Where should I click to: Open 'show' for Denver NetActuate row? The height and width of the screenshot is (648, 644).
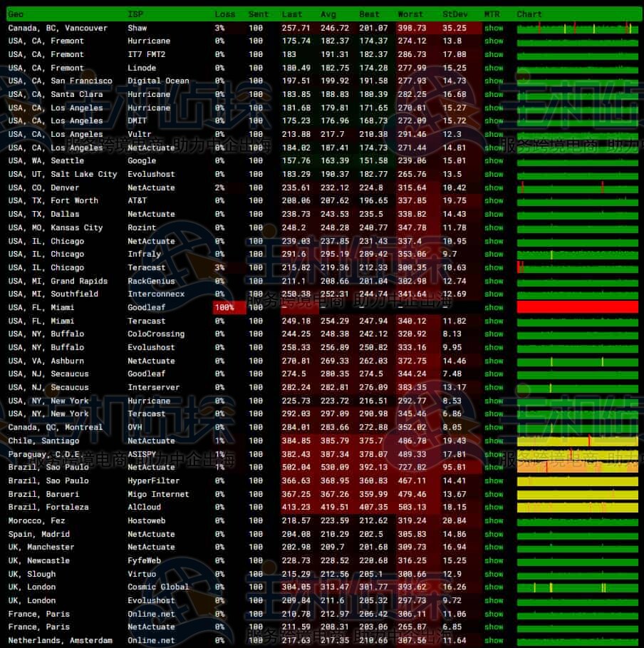494,188
